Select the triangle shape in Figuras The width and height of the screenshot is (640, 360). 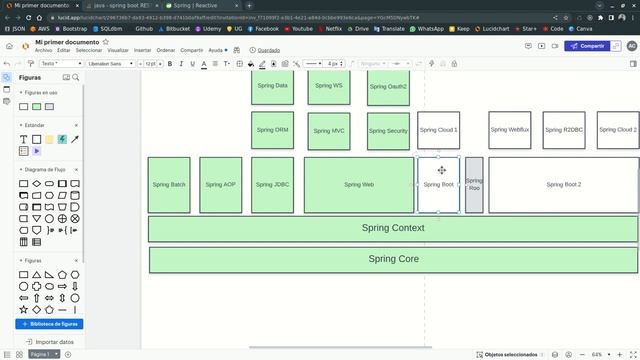36,275
